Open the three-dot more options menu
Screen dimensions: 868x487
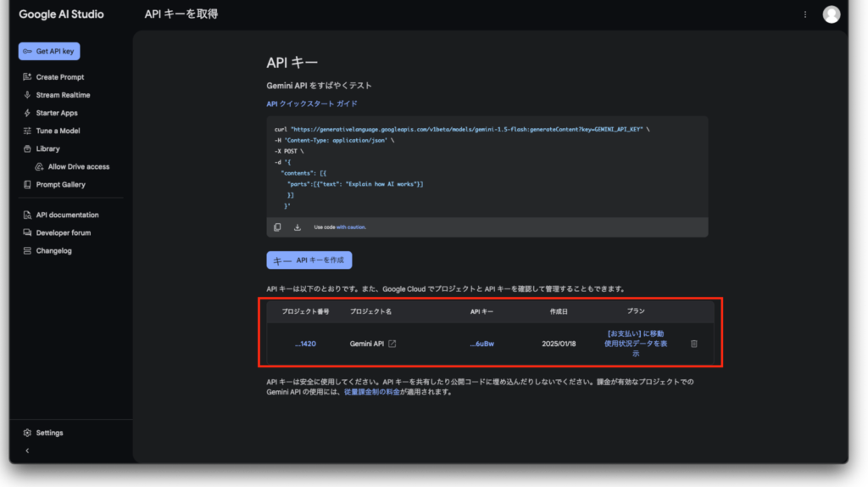(x=805, y=14)
